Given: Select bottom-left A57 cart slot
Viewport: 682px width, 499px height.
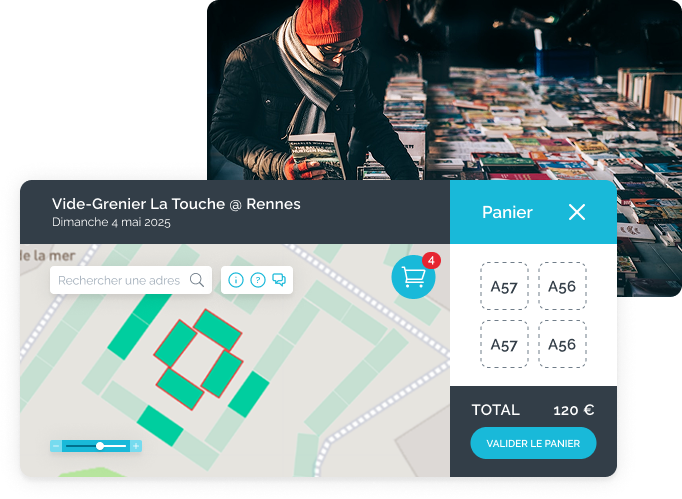Looking at the screenshot, I should 504,345.
